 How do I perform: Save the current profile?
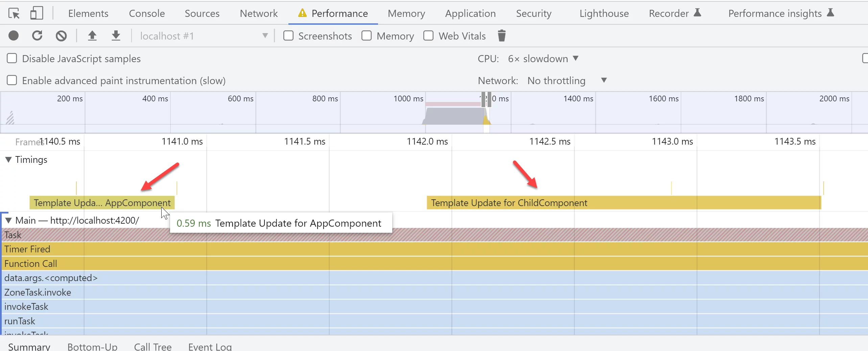(116, 35)
